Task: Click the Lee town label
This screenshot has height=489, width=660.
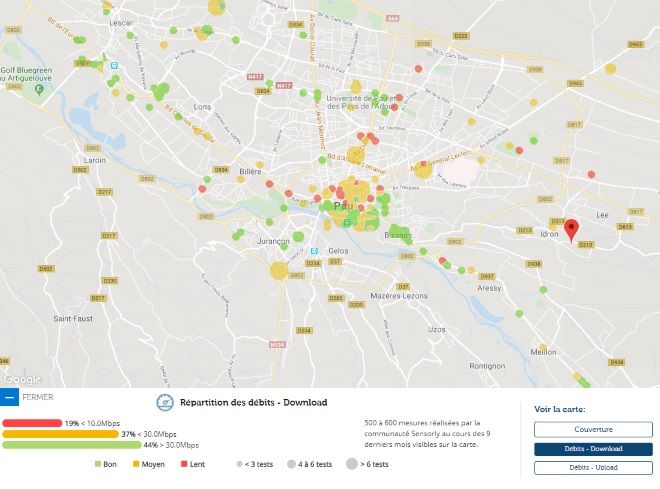Action: click(x=602, y=215)
